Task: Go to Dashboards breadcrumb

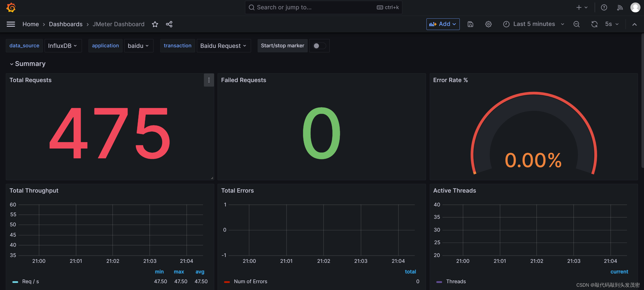Action: (x=66, y=24)
